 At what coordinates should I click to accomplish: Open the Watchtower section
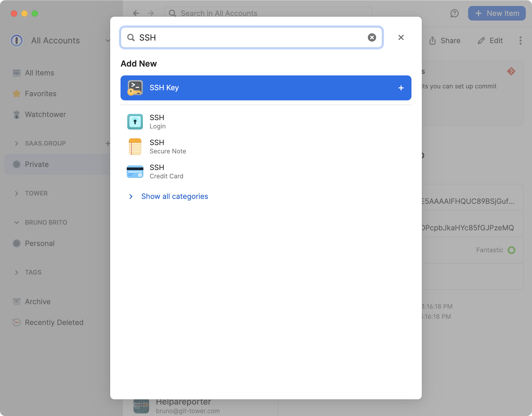[45, 114]
